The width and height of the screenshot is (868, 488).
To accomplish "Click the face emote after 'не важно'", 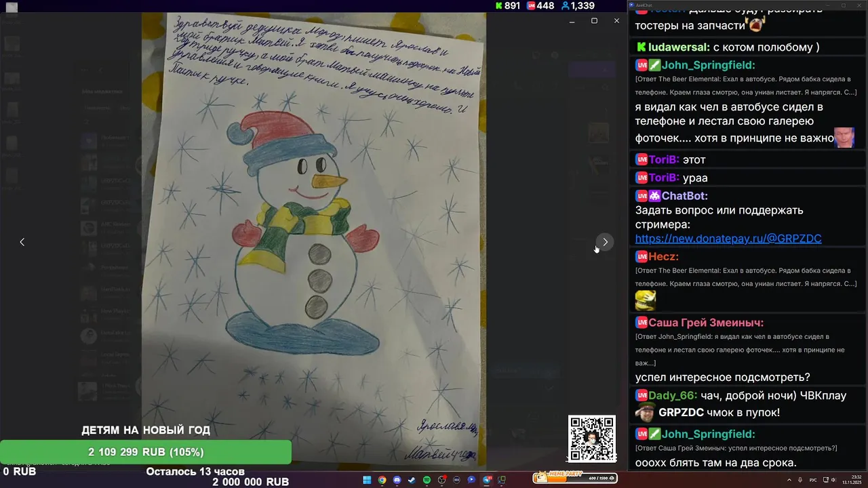I will click(844, 138).
